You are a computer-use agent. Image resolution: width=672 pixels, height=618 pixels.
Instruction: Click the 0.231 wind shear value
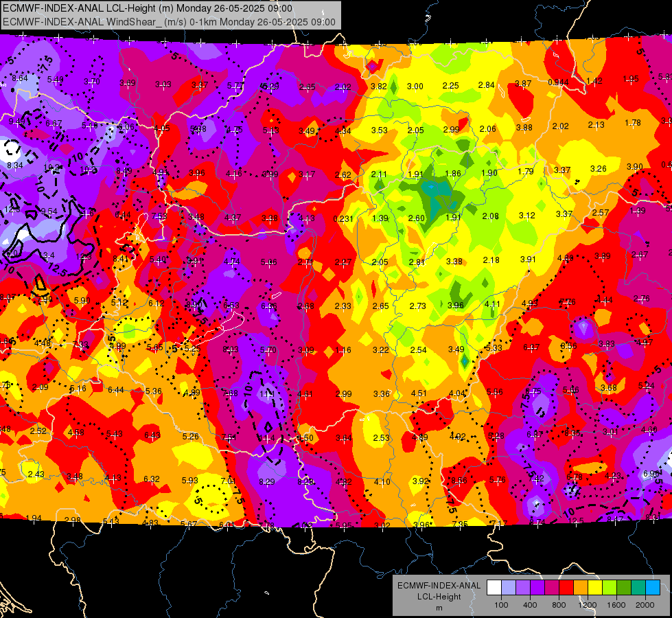point(343,219)
